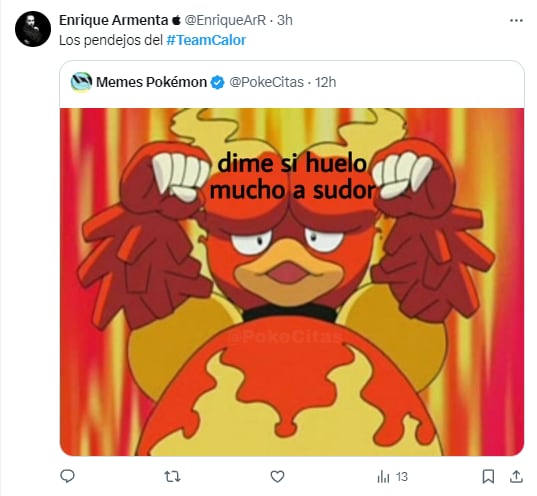
Task: Open Enrique Armenta's profile avatar
Action: [33, 29]
